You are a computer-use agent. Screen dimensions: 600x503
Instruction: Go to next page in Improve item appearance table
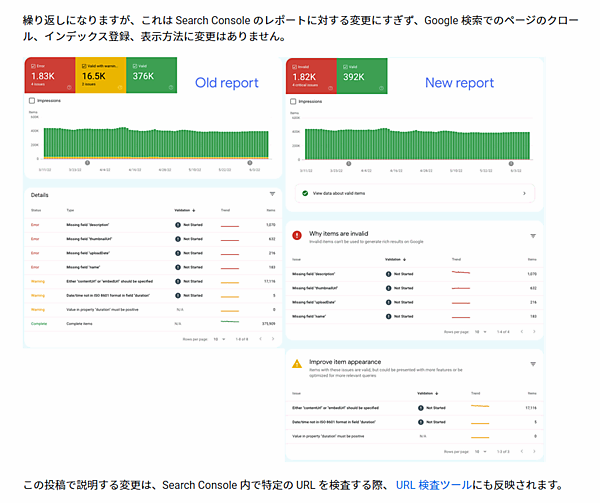(534, 451)
